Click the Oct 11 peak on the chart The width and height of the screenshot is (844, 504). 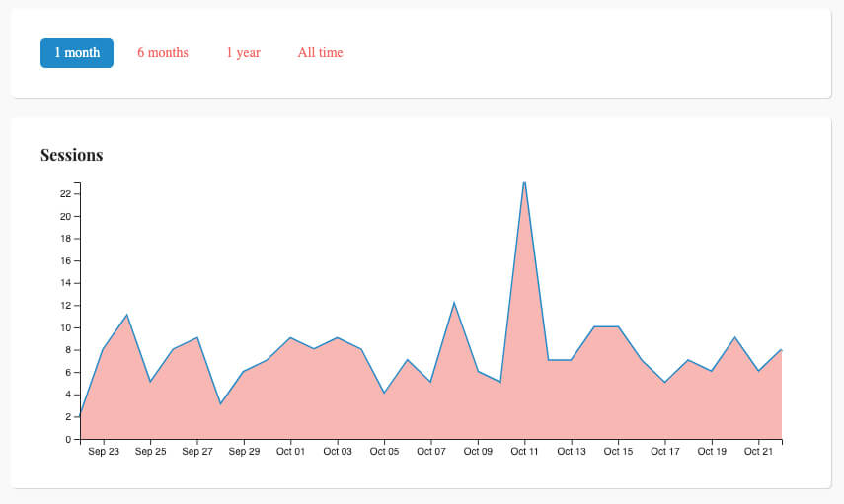[x=524, y=182]
